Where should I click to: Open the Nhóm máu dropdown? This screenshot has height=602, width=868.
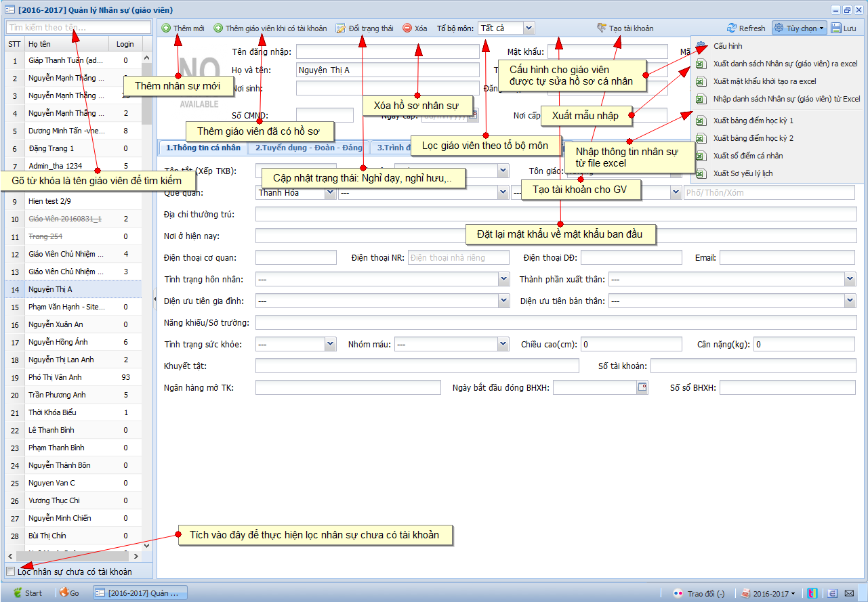[x=503, y=344]
